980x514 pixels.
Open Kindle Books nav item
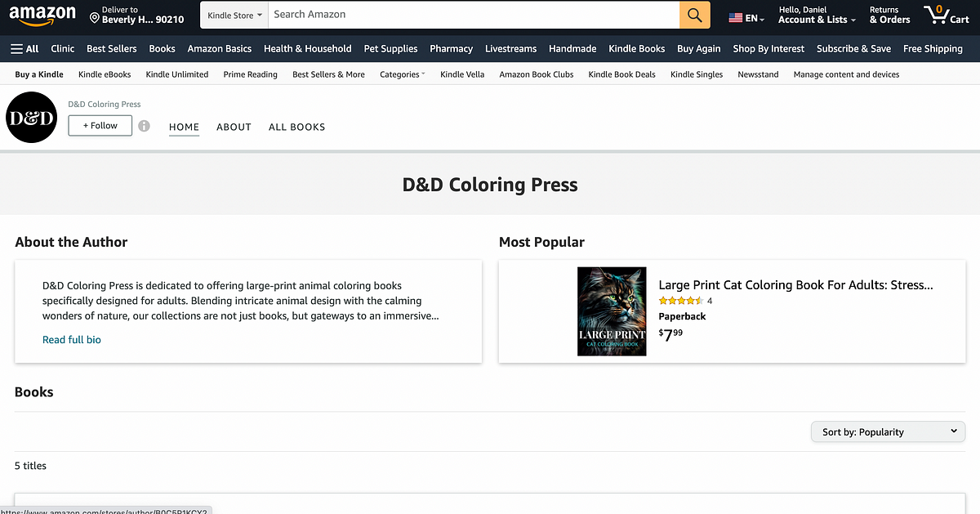(x=637, y=49)
